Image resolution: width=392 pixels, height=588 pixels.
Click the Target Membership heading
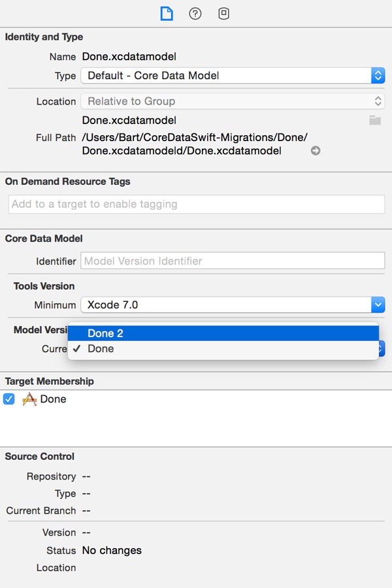(50, 382)
